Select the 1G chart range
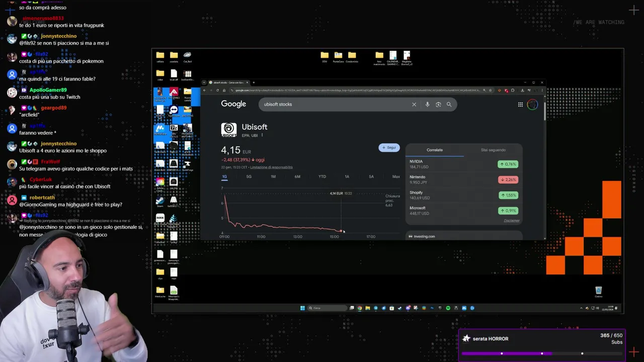 [x=224, y=176]
